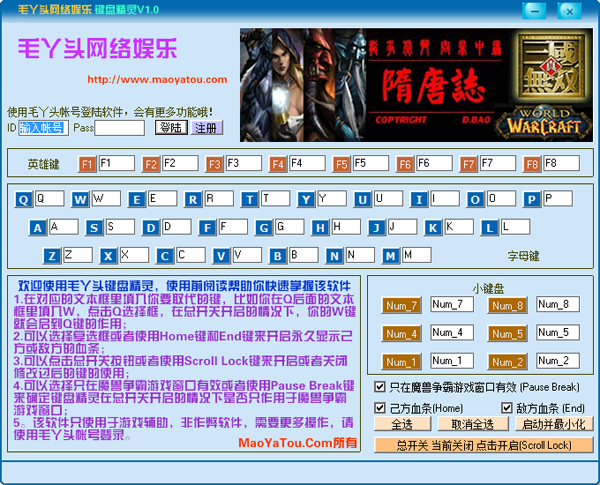Screen dimensions: 600x485
Task: Activate the M letter key button
Action: point(391,256)
